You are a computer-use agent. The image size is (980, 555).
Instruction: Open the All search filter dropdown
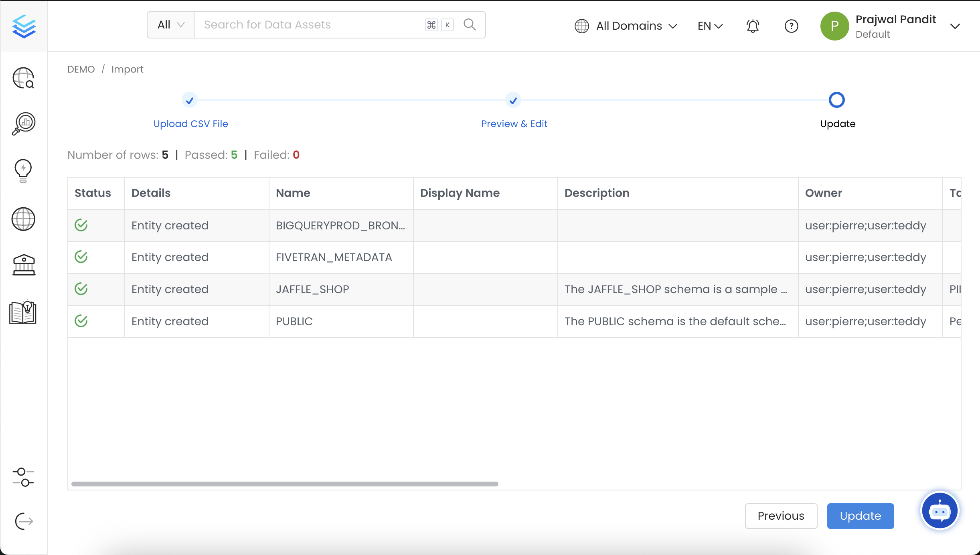click(x=170, y=24)
